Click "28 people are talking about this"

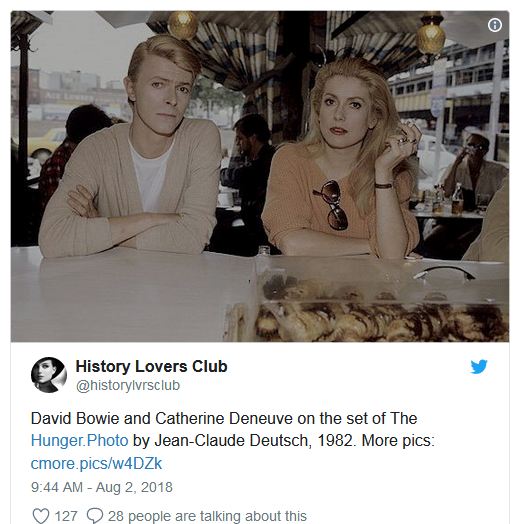[207, 516]
